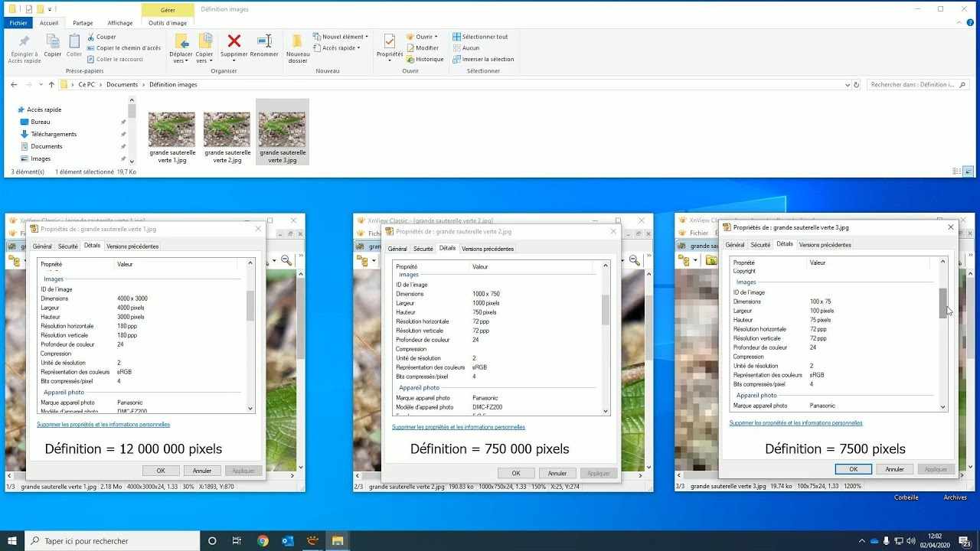
Task: Switch Explorer to large icons view toggle
Action: point(969,172)
